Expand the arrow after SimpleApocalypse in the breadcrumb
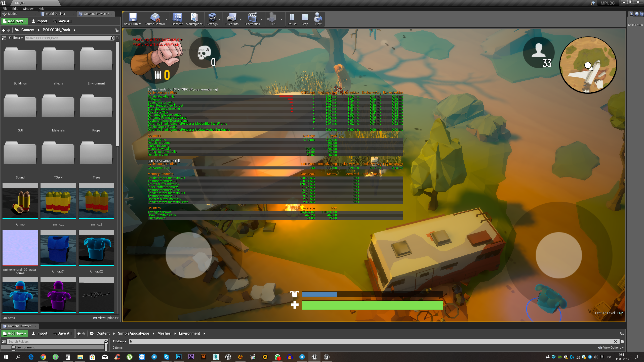The width and height of the screenshot is (644, 362). [x=153, y=334]
